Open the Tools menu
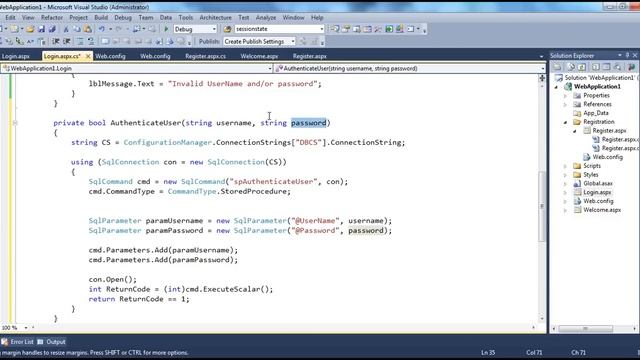The height and width of the screenshot is (360, 640). (x=185, y=18)
